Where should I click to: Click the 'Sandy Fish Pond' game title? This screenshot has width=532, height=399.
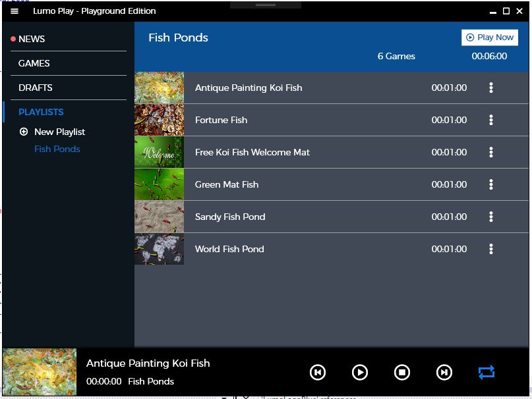(230, 217)
